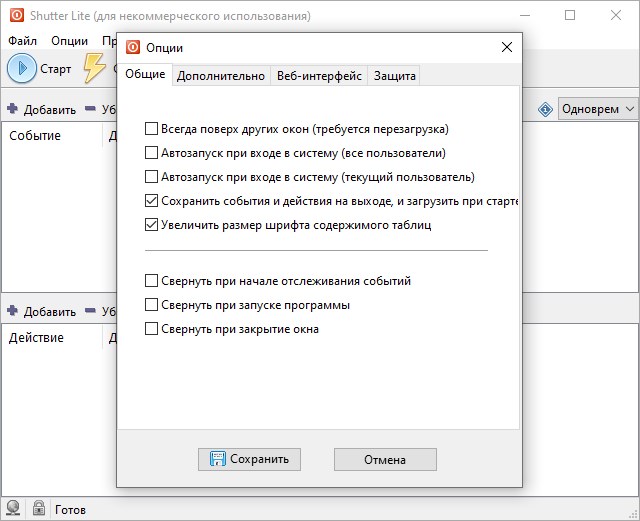Image resolution: width=640 pixels, height=521 pixels.
Task: Click the floppy disk icon on Сохранить
Action: click(x=218, y=459)
